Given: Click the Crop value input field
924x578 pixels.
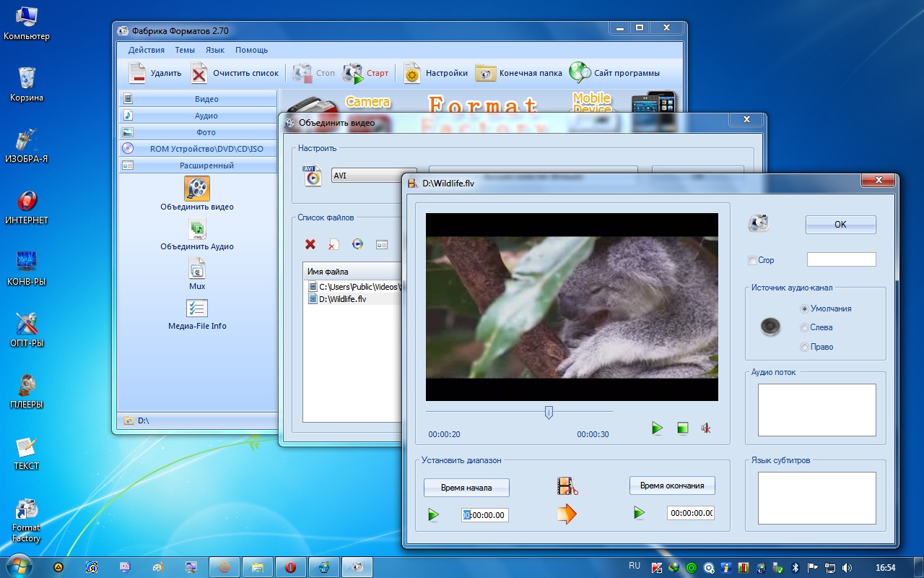Looking at the screenshot, I should pos(841,259).
